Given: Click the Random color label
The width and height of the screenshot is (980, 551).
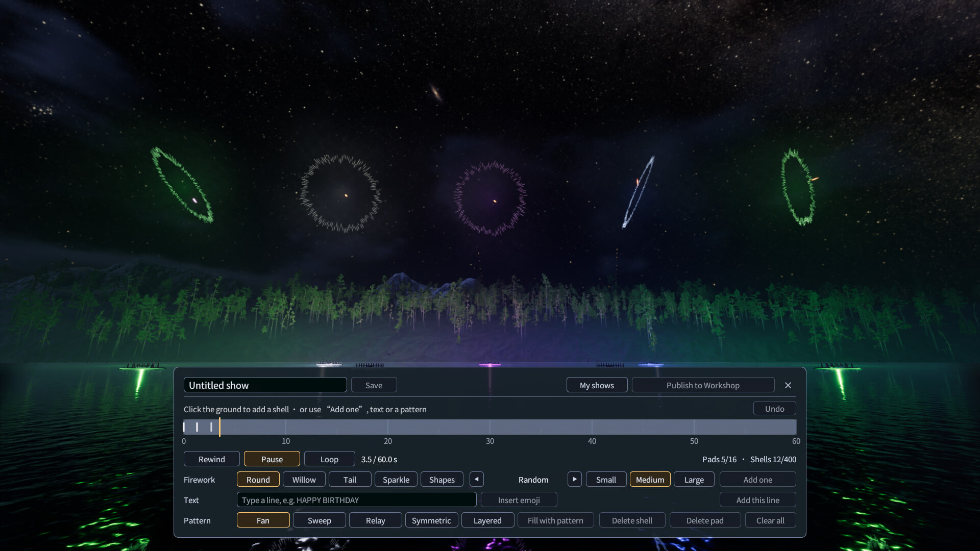Looking at the screenshot, I should (x=533, y=480).
